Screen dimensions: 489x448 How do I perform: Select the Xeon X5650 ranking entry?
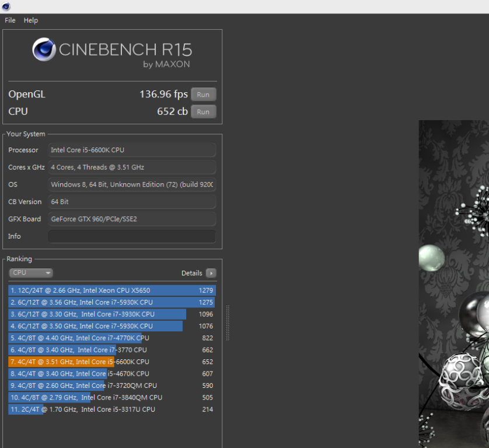(x=112, y=290)
